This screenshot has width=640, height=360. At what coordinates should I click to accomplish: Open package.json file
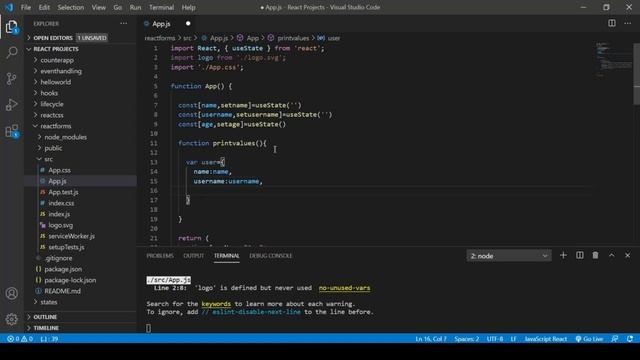80,269
